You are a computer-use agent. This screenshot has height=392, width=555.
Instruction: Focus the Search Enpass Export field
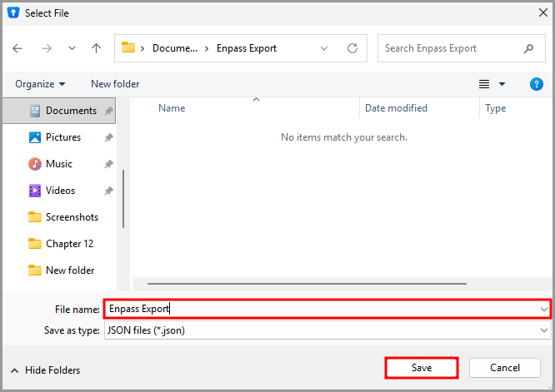[461, 48]
